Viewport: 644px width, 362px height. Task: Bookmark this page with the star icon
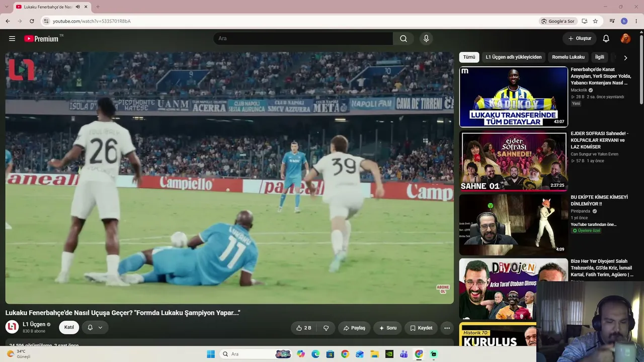click(595, 21)
